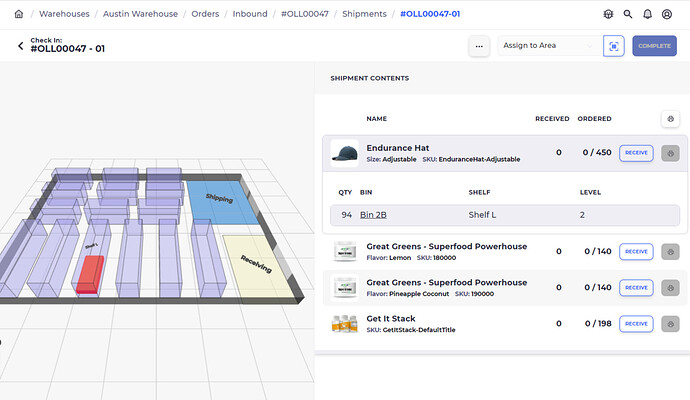Select the SKU: 180000 text
This screenshot has width=690, height=400.
(436, 258)
